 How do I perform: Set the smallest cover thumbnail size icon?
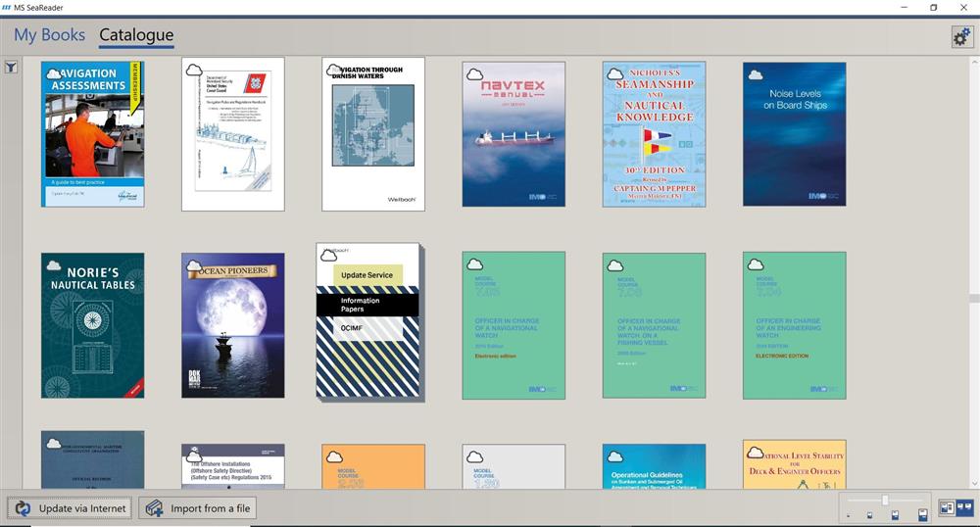coord(848,516)
